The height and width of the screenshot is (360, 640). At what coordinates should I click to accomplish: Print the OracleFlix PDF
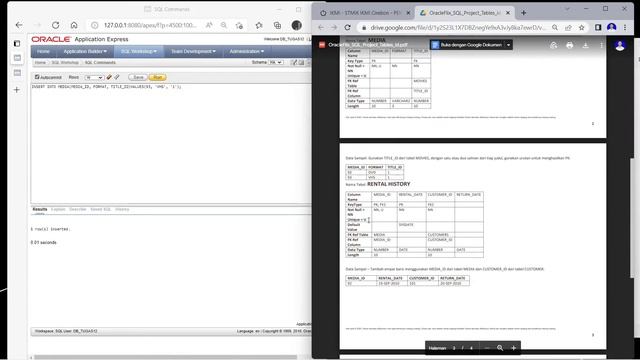[x=569, y=45]
